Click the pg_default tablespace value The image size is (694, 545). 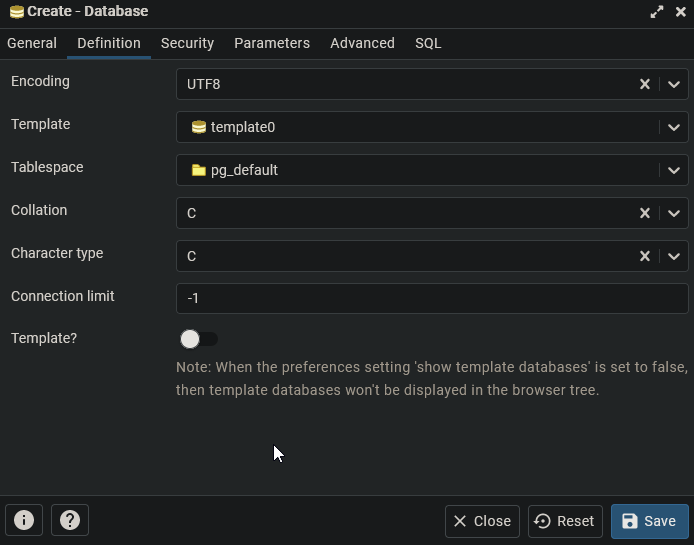[x=244, y=170]
